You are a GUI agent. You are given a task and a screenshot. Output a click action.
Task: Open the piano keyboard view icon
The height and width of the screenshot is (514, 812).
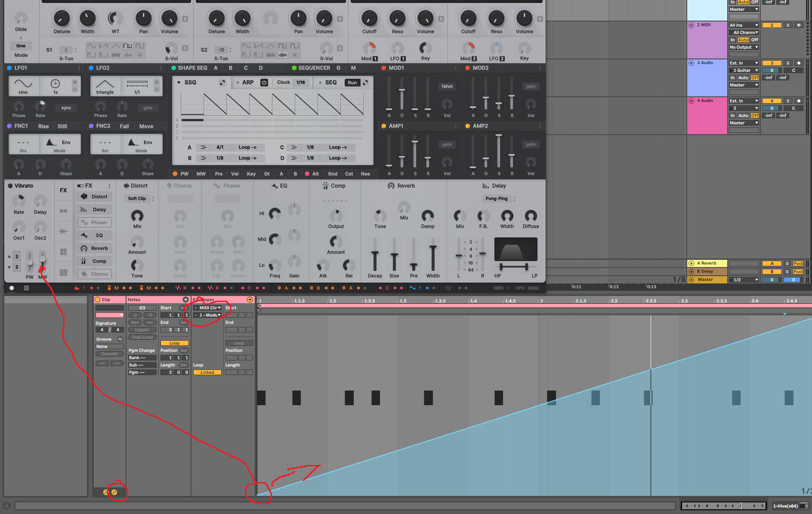point(63,272)
